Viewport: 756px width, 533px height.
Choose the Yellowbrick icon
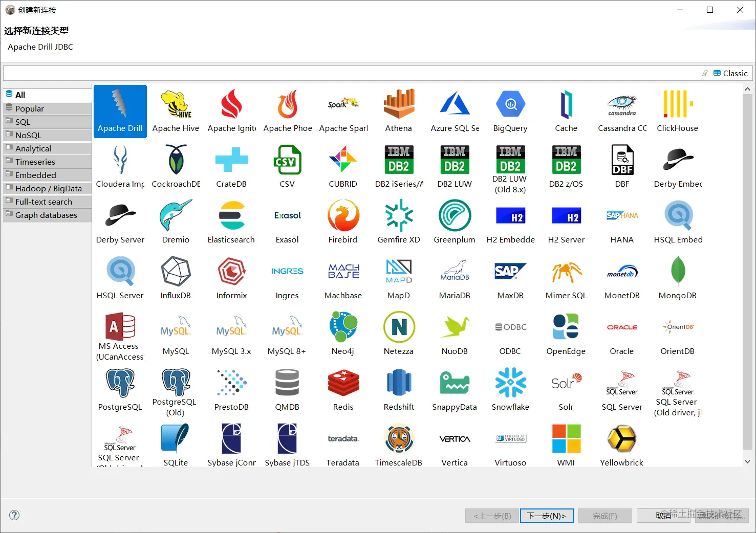coord(622,438)
